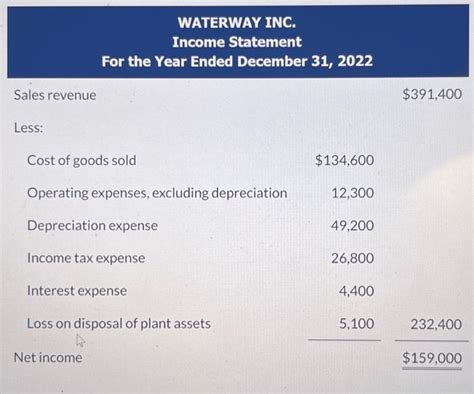Click the Less: label
Viewport: 474px width, 394px height.
pyautogui.click(x=29, y=128)
